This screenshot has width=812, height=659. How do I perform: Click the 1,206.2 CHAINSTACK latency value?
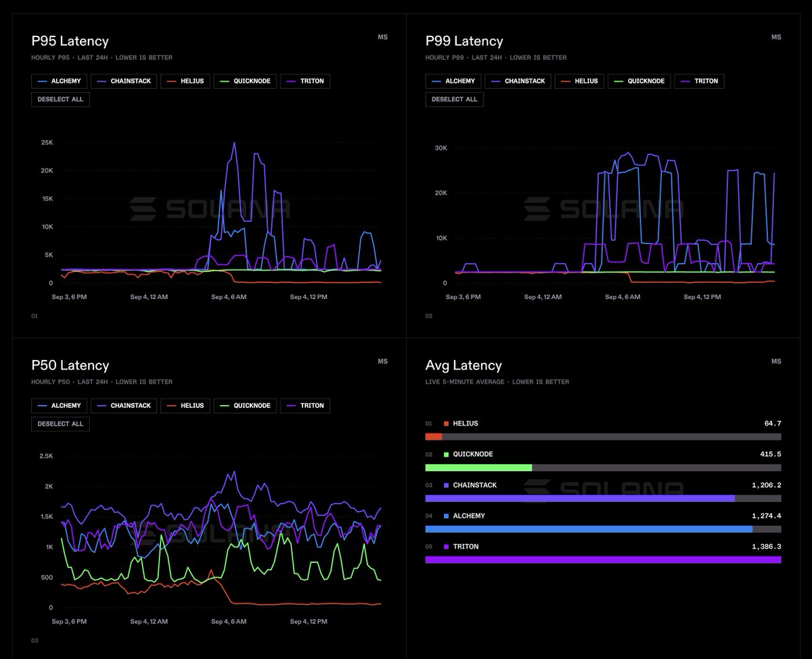point(767,485)
